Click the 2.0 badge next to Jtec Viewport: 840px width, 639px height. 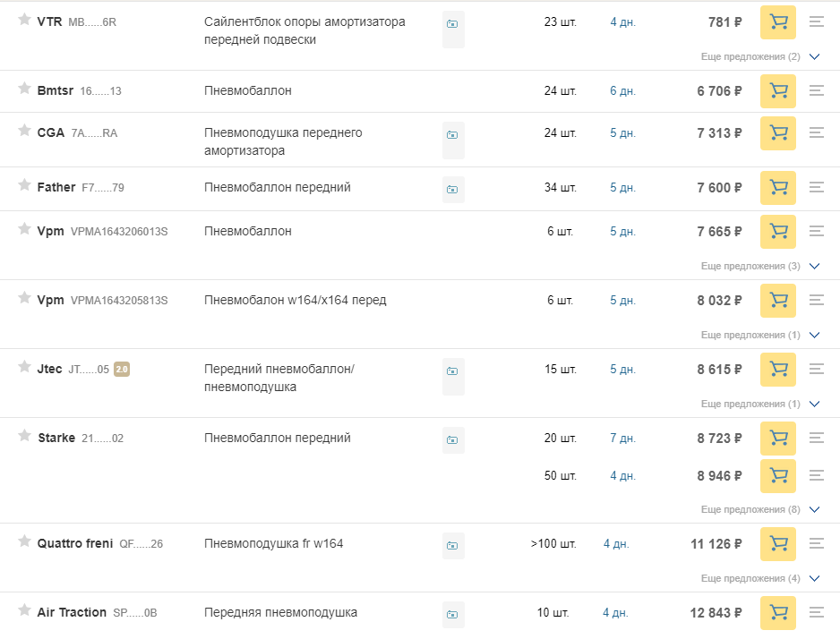[122, 370]
